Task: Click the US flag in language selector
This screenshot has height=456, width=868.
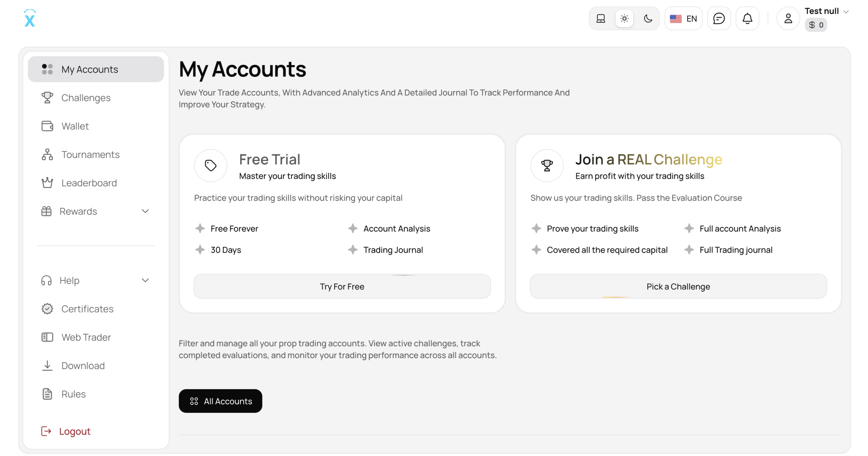Action: pos(675,19)
